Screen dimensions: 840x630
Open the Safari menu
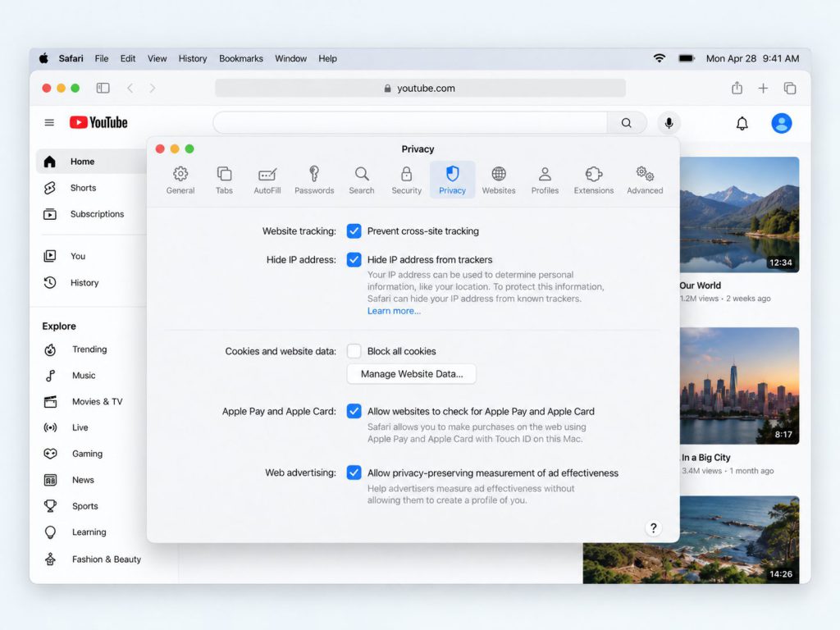tap(71, 58)
